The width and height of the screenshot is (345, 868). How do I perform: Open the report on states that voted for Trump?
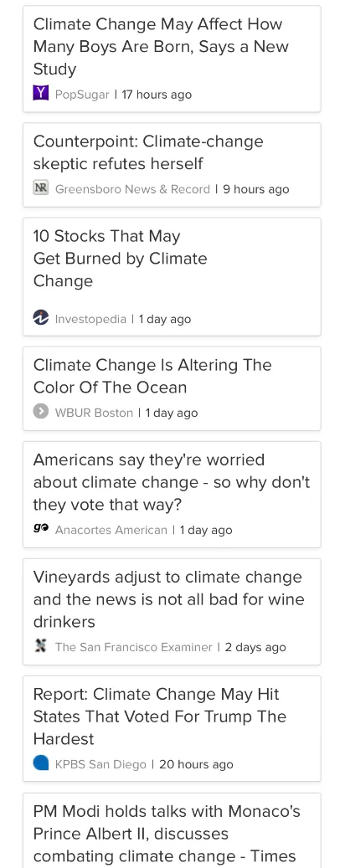click(172, 729)
